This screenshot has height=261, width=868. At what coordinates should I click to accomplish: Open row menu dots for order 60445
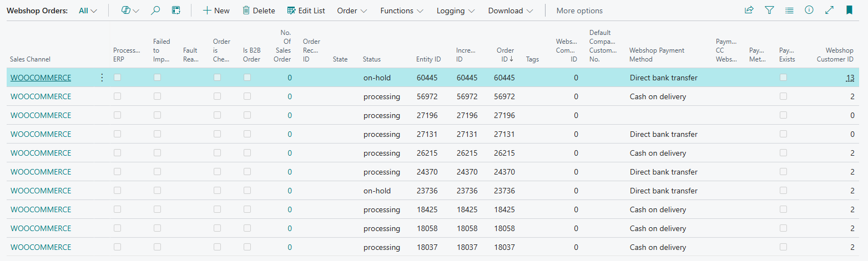(x=102, y=78)
